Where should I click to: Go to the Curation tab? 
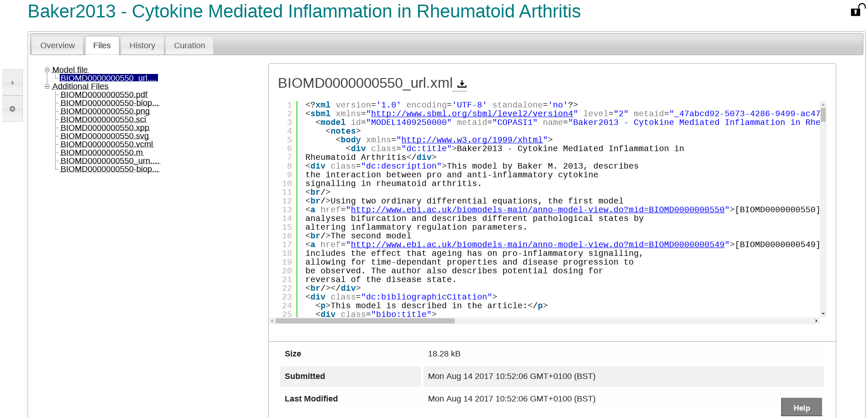(189, 45)
